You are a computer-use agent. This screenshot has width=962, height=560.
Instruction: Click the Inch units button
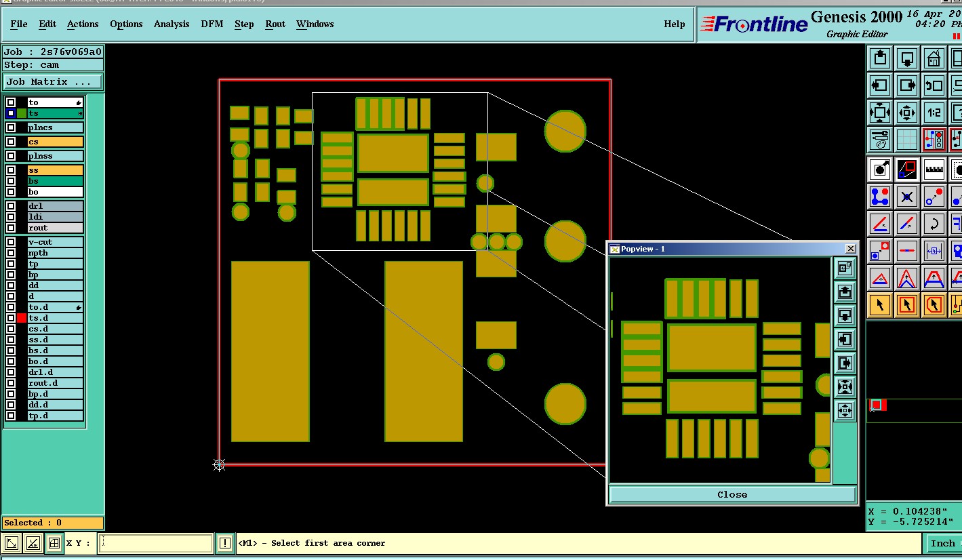point(942,543)
